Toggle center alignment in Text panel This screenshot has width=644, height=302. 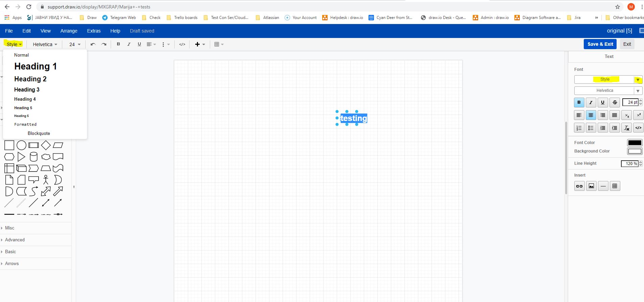pyautogui.click(x=591, y=115)
